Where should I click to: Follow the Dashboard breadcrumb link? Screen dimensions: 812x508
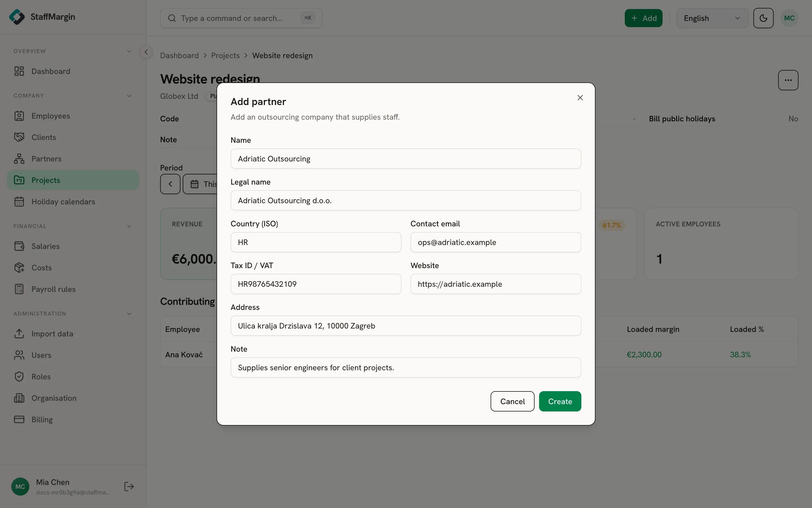click(180, 55)
